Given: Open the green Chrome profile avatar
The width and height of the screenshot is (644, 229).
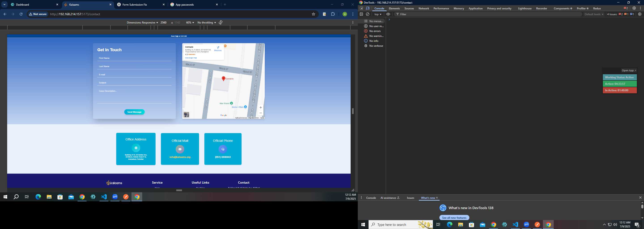Looking at the screenshot, I should pos(345,14).
